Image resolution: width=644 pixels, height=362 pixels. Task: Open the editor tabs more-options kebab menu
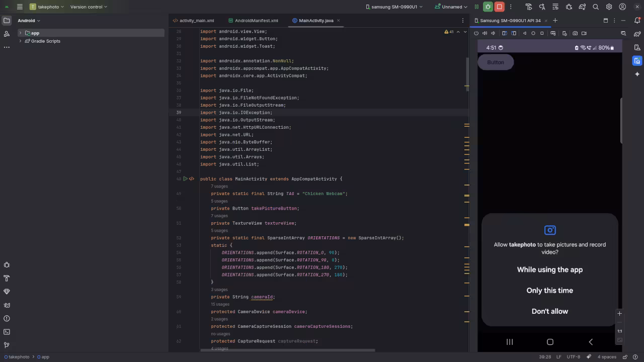coord(463,21)
